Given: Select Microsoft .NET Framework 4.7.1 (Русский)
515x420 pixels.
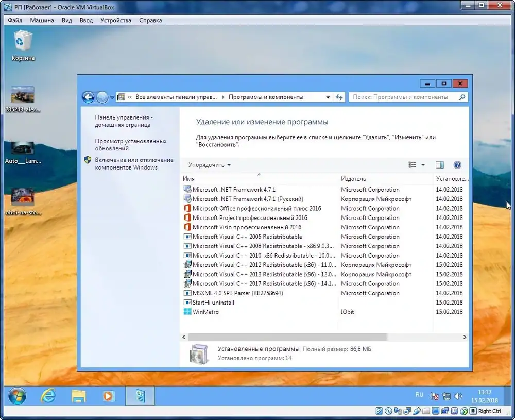Looking at the screenshot, I should 248,199.
